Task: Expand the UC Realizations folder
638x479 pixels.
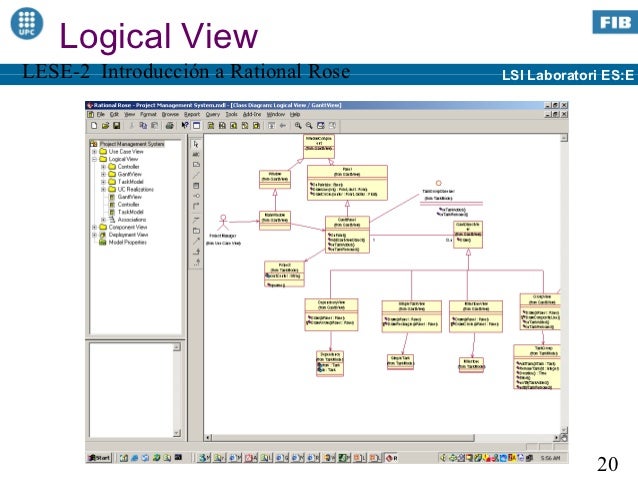Action: [103, 189]
